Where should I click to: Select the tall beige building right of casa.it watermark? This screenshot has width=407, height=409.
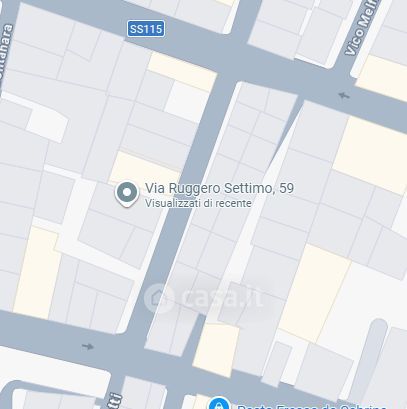(314, 294)
